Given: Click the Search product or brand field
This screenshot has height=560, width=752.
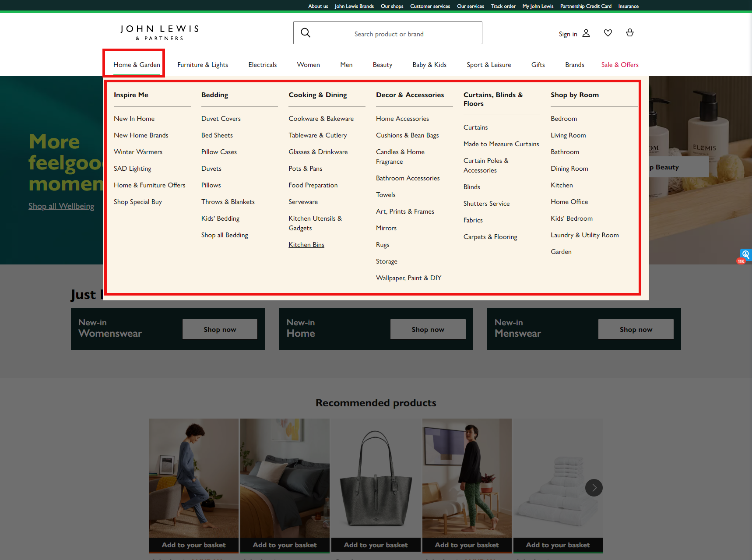Looking at the screenshot, I should (388, 33).
